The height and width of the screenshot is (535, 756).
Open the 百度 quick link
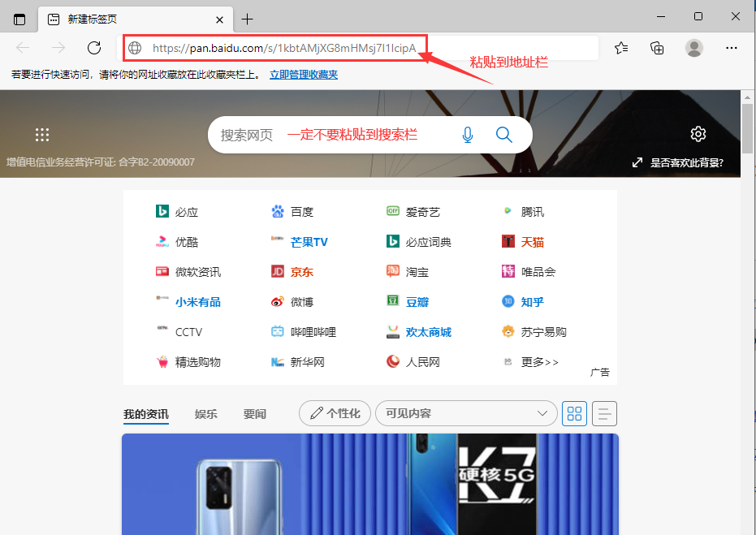[x=292, y=212]
